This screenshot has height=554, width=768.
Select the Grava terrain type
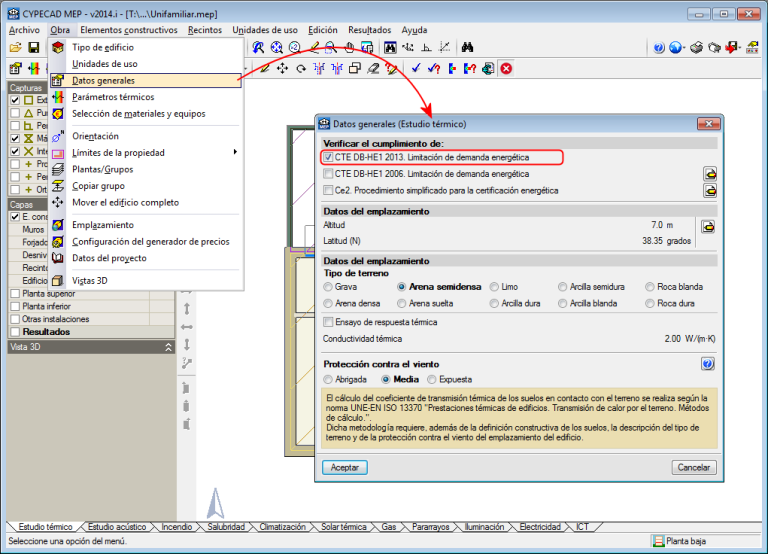[x=328, y=287]
